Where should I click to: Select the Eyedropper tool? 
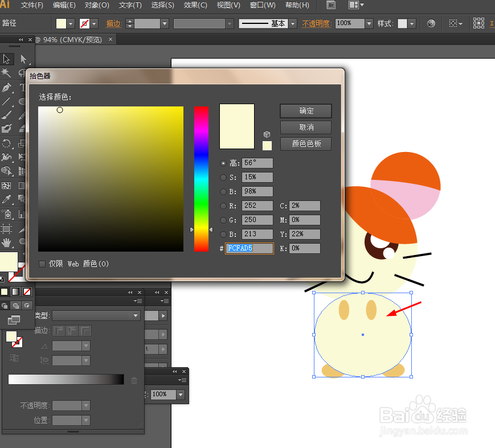(6, 199)
